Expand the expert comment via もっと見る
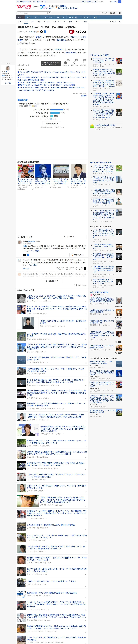 [35, 251]
